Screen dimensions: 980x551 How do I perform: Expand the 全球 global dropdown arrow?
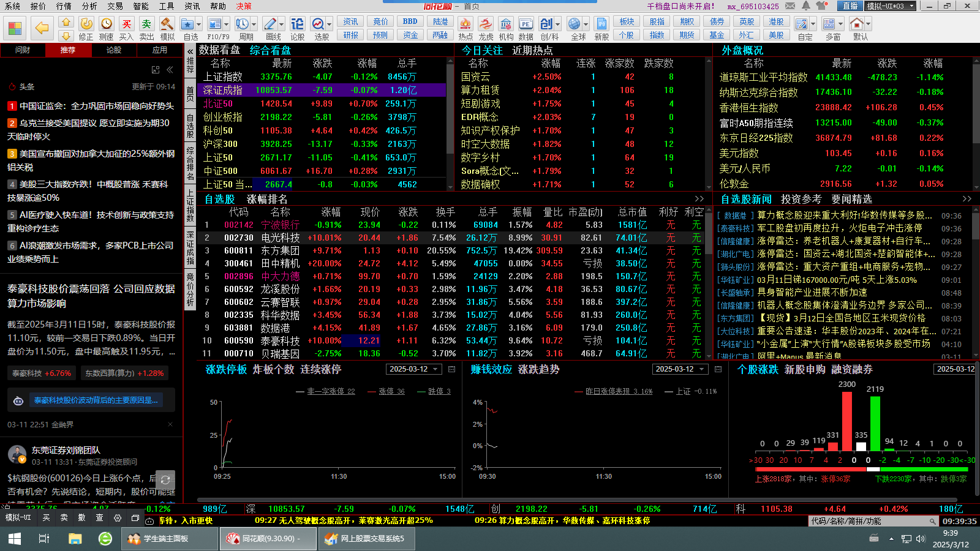click(586, 24)
